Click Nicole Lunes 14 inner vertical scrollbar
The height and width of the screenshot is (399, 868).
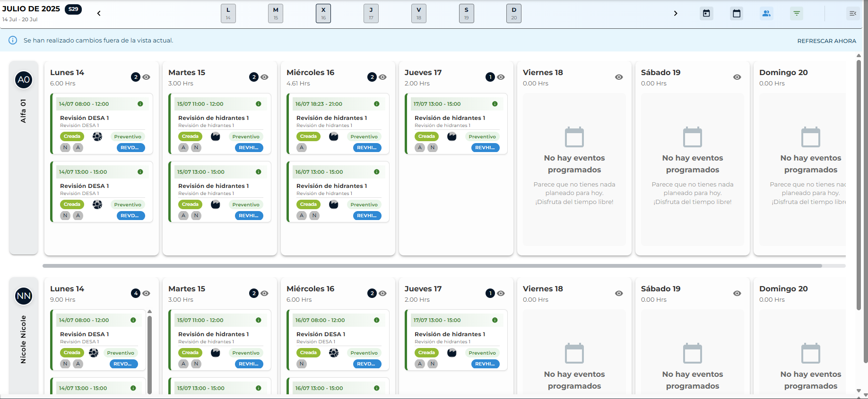(x=149, y=354)
